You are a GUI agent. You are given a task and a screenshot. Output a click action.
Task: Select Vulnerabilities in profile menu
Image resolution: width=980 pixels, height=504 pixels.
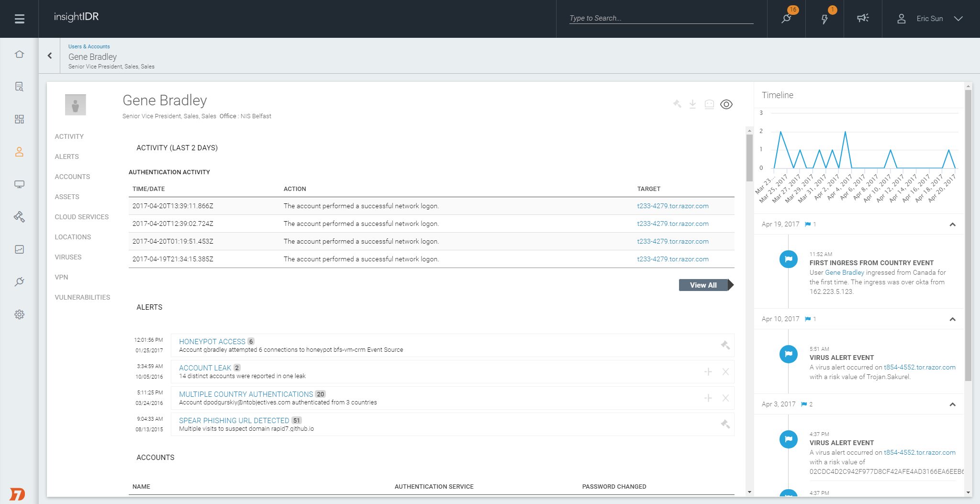(x=82, y=297)
